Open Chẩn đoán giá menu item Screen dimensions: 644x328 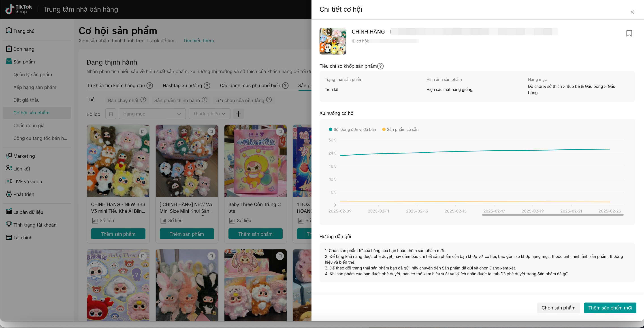[29, 125]
